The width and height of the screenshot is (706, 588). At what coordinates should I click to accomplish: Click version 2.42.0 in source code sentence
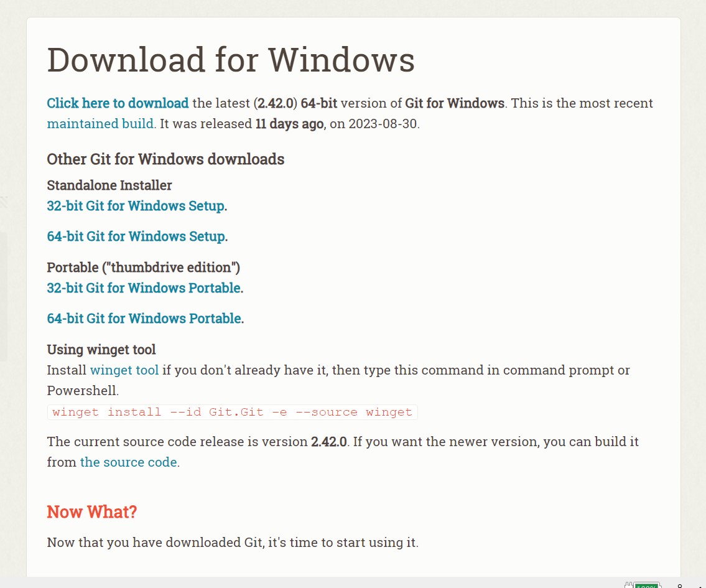328,442
